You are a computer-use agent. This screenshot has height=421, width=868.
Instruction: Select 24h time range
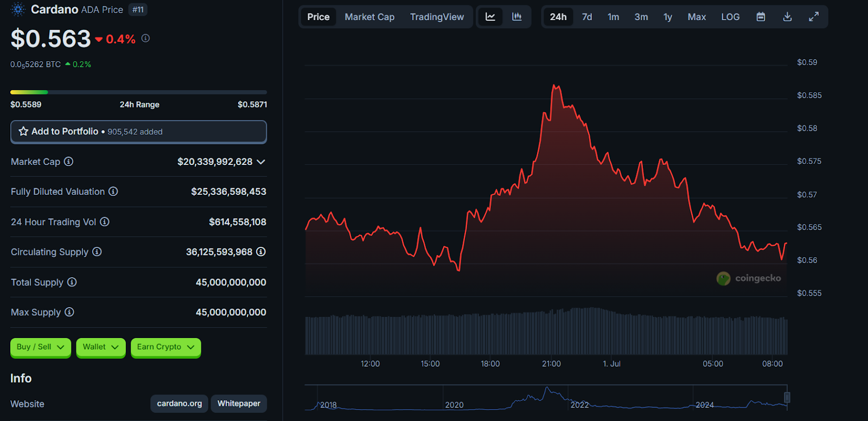point(558,17)
